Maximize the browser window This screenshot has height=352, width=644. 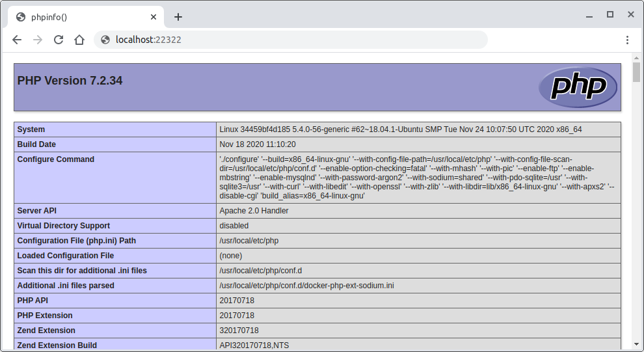click(x=610, y=14)
